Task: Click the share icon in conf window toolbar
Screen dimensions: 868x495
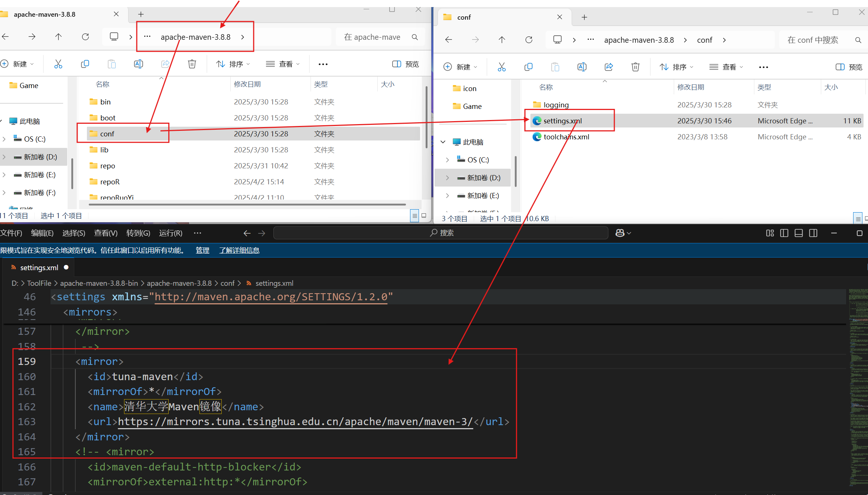Action: pyautogui.click(x=608, y=67)
